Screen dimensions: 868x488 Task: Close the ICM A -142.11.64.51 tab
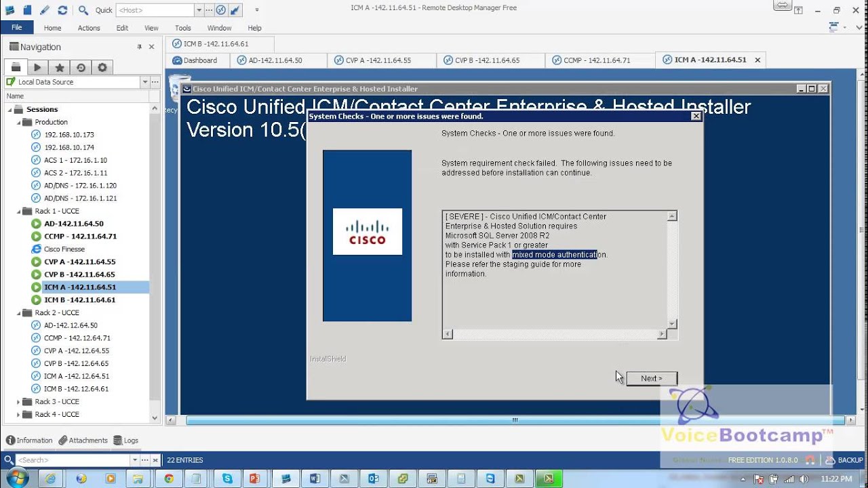click(757, 60)
